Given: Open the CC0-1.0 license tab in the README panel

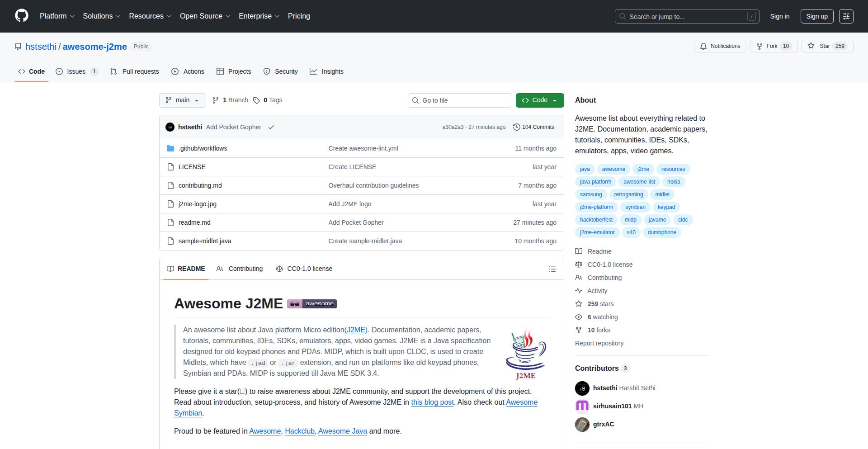Looking at the screenshot, I should point(304,269).
